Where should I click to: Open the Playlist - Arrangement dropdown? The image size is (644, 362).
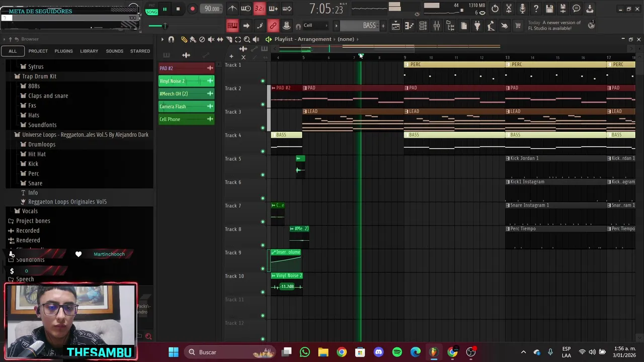point(303,39)
